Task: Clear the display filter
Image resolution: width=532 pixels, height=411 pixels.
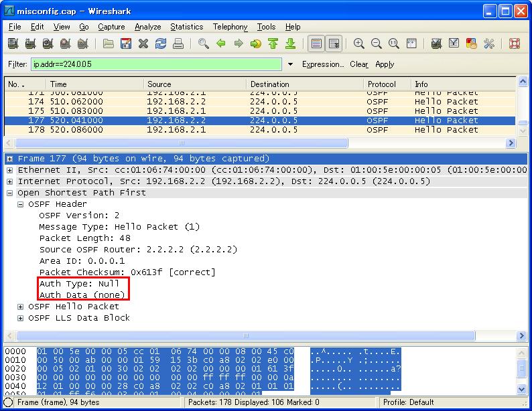Action: (x=359, y=64)
